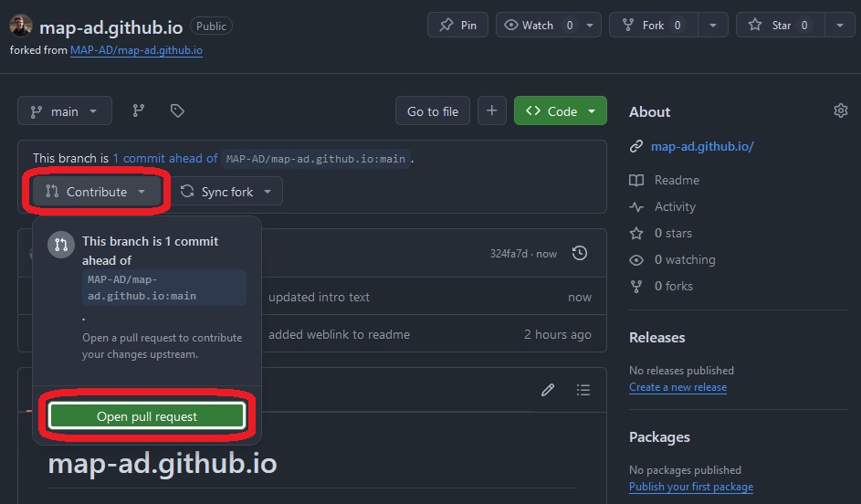Click the plus Add file button

pos(492,110)
